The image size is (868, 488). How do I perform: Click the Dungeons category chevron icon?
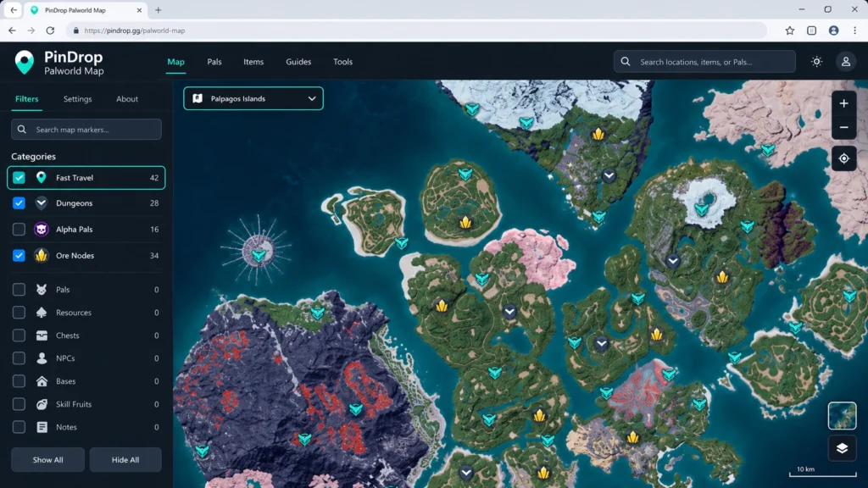pos(41,203)
